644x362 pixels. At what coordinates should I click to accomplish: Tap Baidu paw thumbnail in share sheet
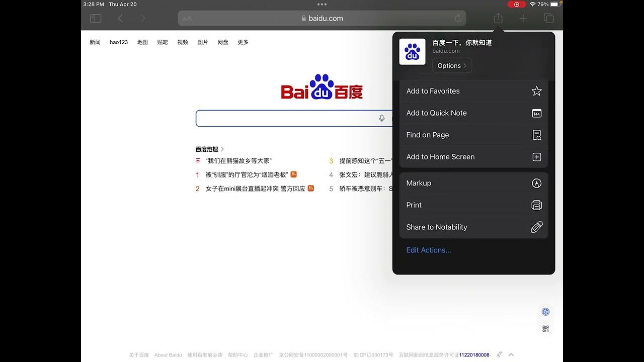click(x=412, y=51)
